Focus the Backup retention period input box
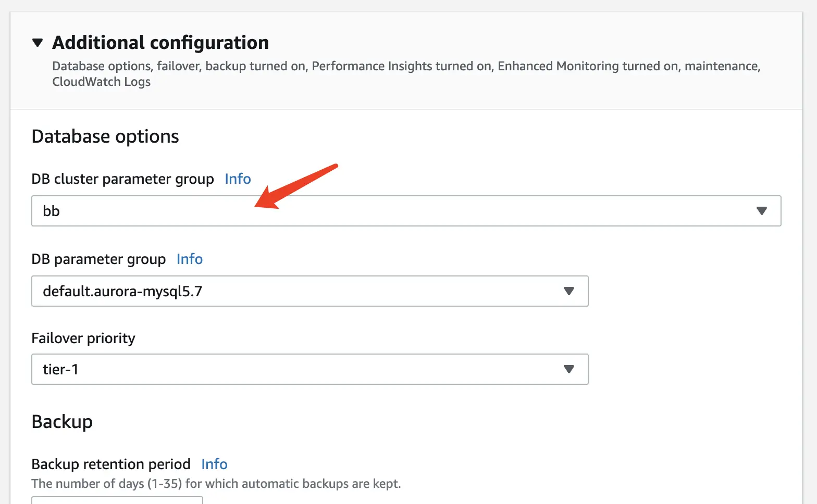Screen dimensions: 817x504 (x=117, y=500)
